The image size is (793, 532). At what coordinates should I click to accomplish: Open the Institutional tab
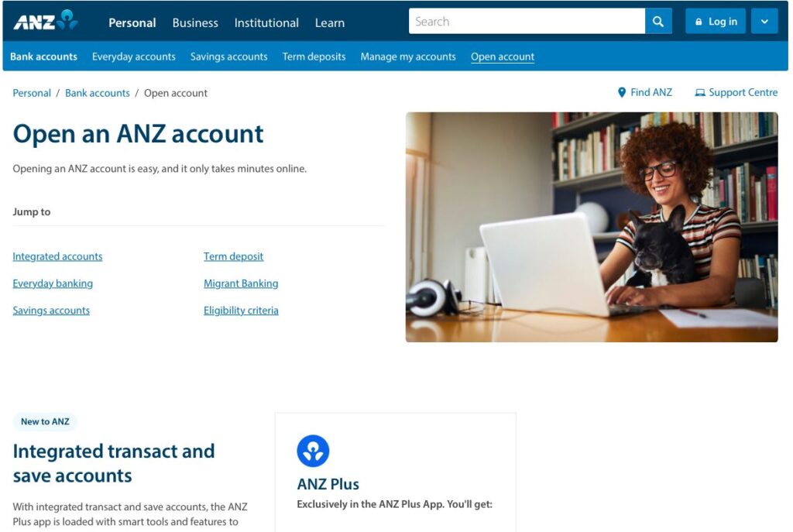266,22
